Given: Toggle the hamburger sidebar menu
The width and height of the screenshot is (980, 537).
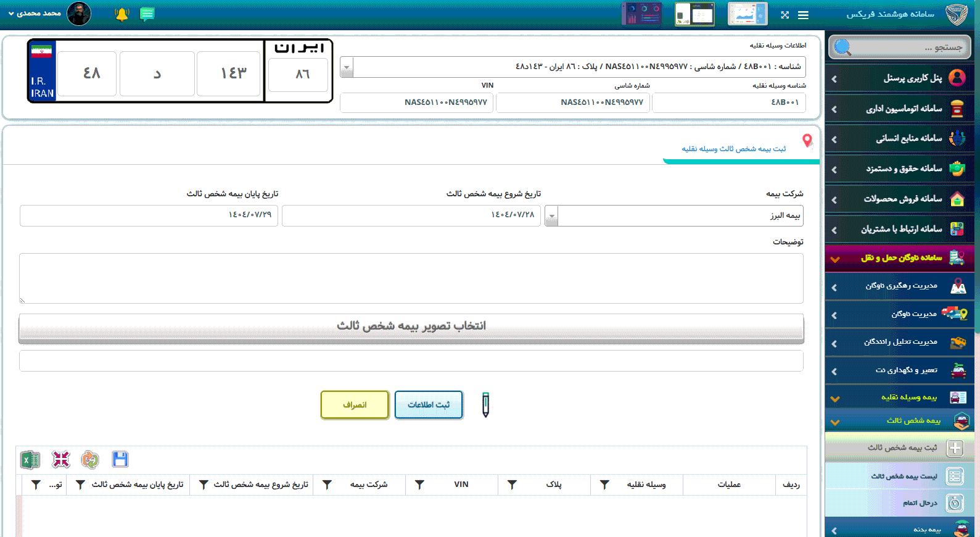Looking at the screenshot, I should tap(803, 15).
